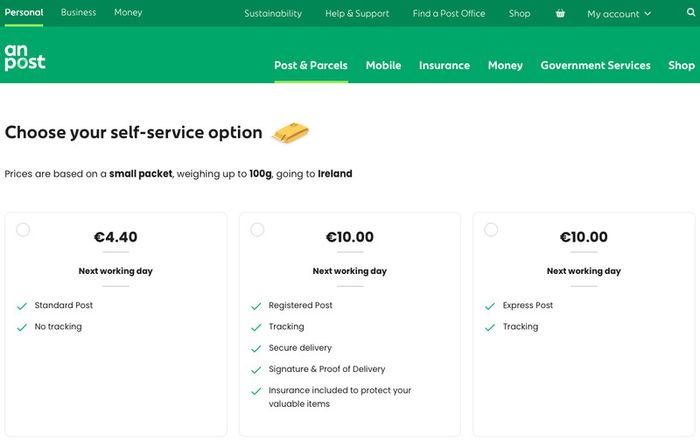This screenshot has height=441, width=700.
Task: Visit the Sustainability link
Action: point(273,13)
